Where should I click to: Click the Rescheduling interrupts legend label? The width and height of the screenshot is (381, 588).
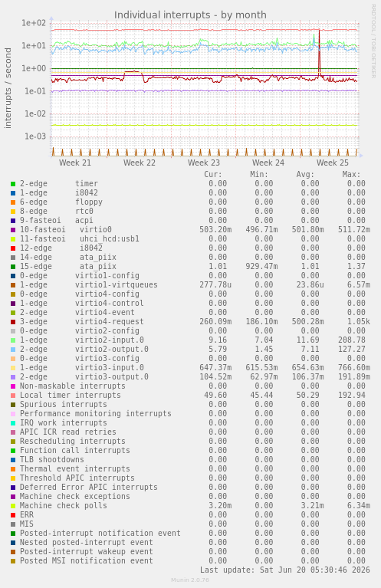(73, 442)
